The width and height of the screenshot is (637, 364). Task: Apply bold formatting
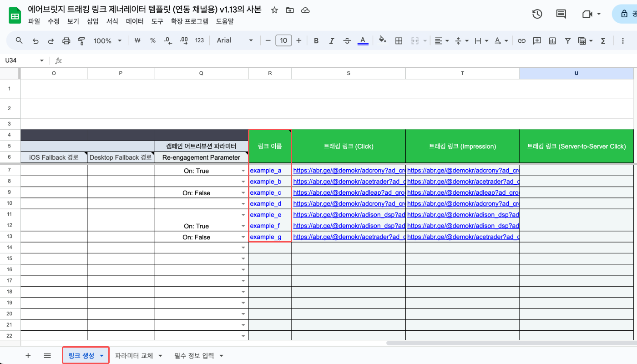[316, 40]
